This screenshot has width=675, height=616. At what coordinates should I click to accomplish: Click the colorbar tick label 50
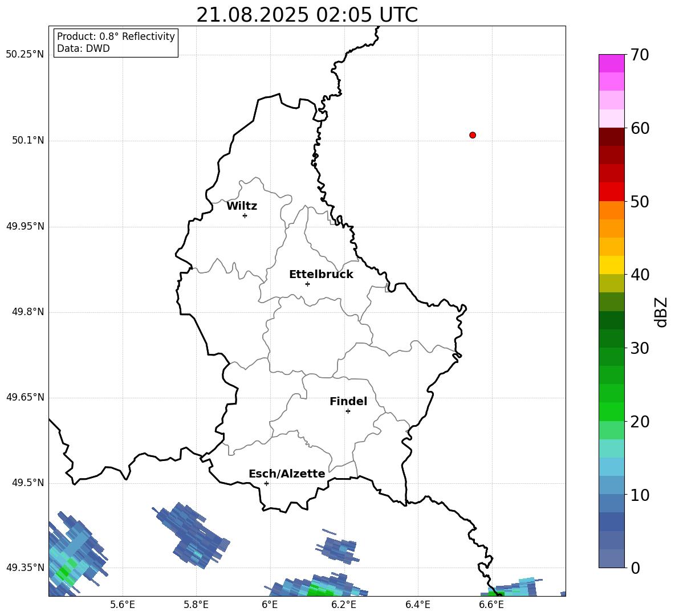(640, 201)
